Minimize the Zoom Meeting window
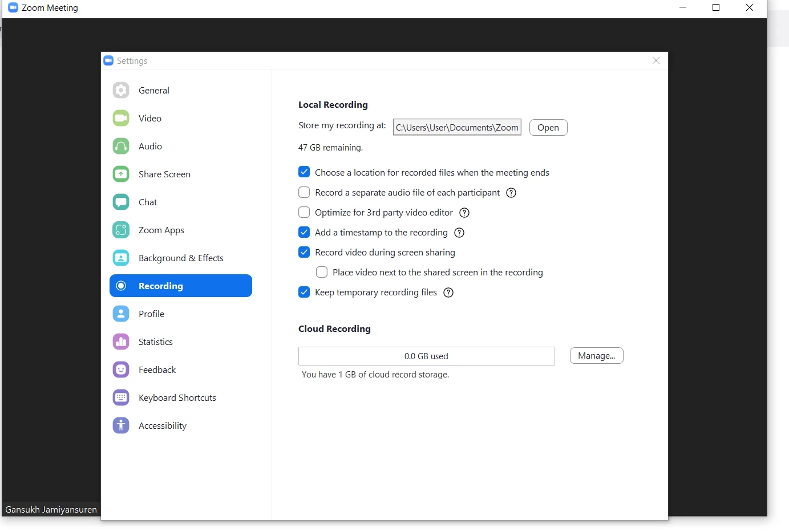Screen dimensions: 789x532 pyautogui.click(x=683, y=7)
